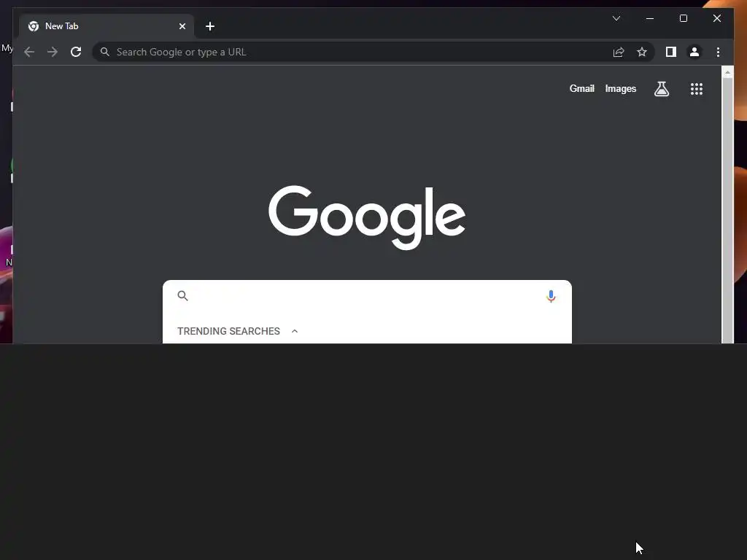Open Gmail link
Image resolution: width=747 pixels, height=560 pixels.
pos(581,88)
